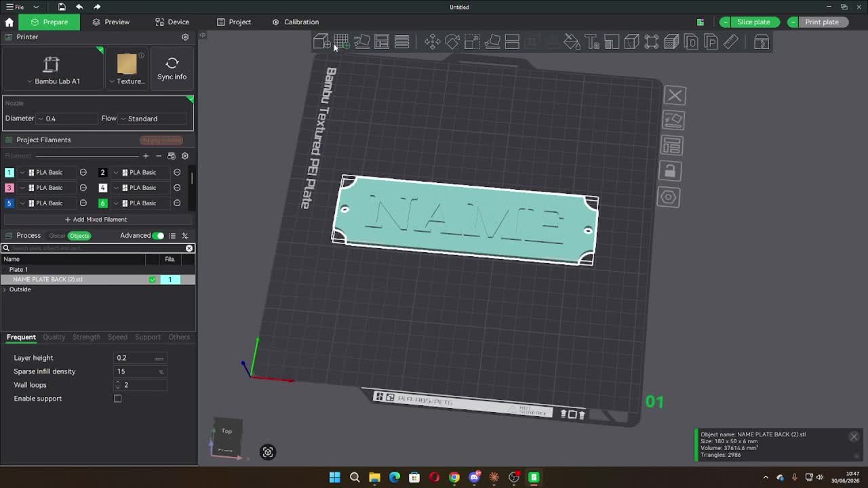Open the plate settings hexagon icon
The image size is (868, 488).
(x=669, y=197)
